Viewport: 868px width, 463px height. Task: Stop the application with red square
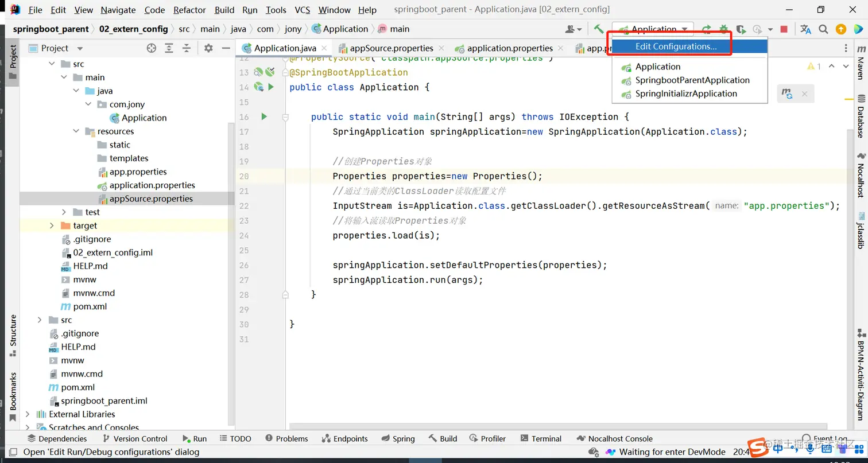[784, 29]
